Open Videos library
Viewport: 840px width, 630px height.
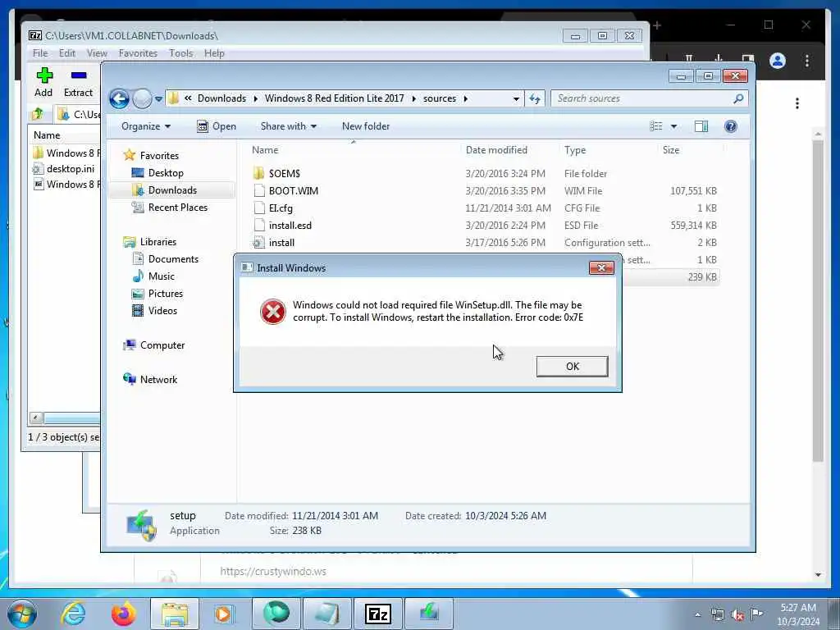tap(162, 311)
